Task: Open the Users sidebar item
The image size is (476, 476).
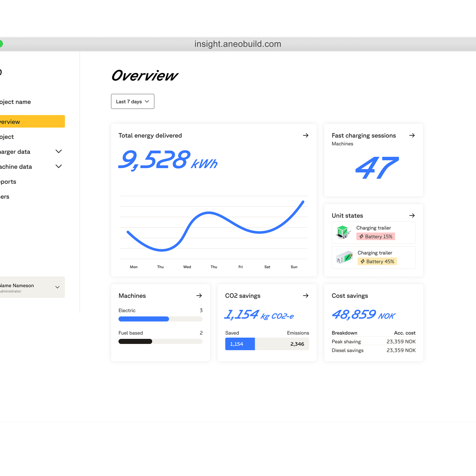Action: tap(4, 197)
